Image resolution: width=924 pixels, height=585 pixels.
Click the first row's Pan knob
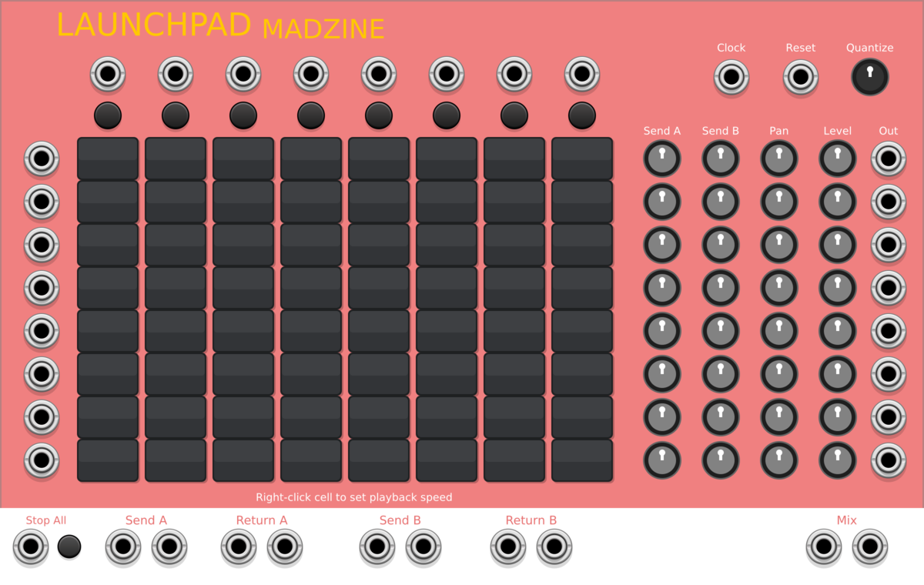[779, 159]
